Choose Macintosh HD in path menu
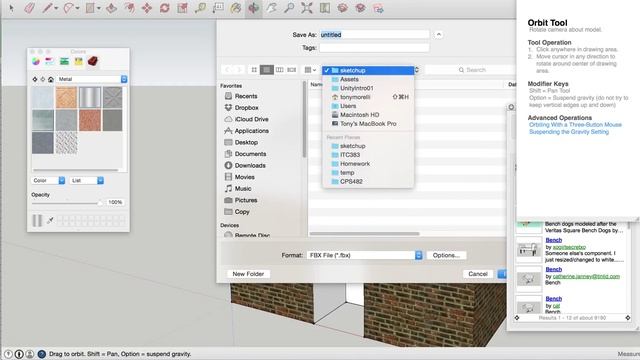Image resolution: width=640 pixels, height=360 pixels. 368,115
